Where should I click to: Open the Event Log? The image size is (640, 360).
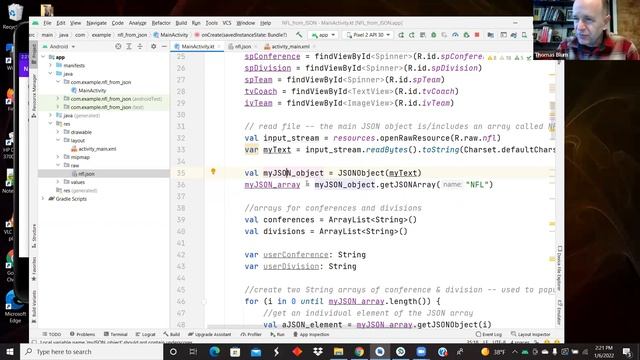pos(489,334)
